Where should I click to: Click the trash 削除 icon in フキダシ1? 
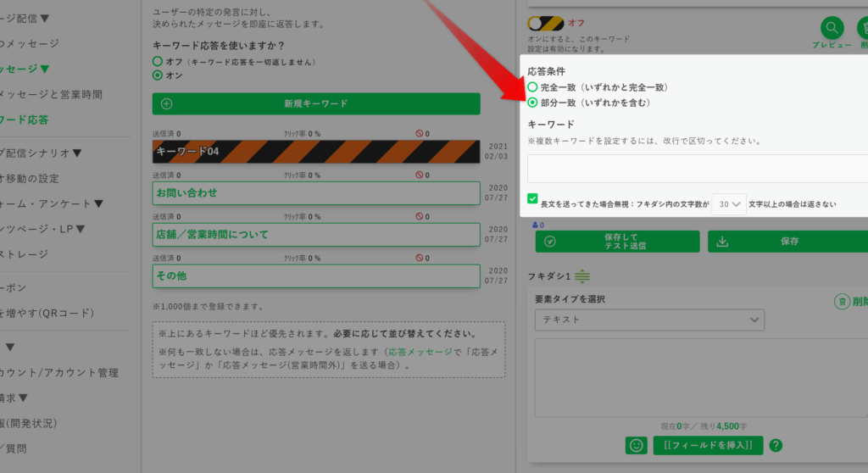(x=842, y=302)
